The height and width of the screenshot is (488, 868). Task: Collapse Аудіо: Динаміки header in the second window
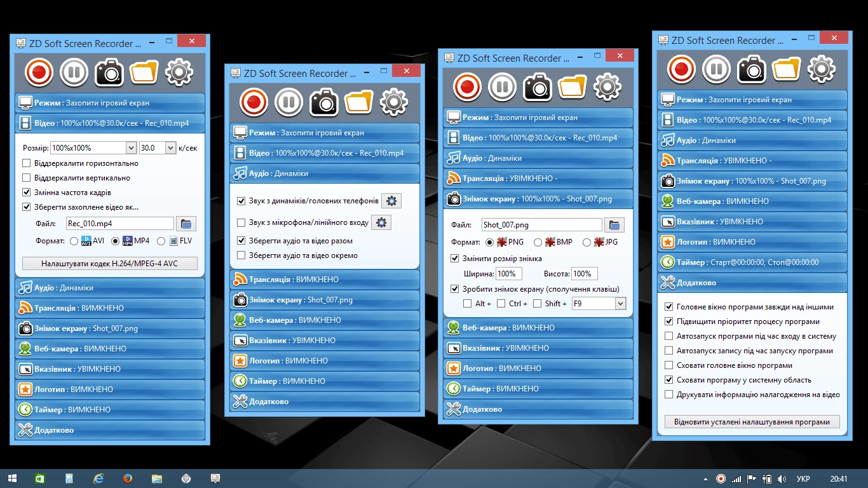pyautogui.click(x=325, y=173)
